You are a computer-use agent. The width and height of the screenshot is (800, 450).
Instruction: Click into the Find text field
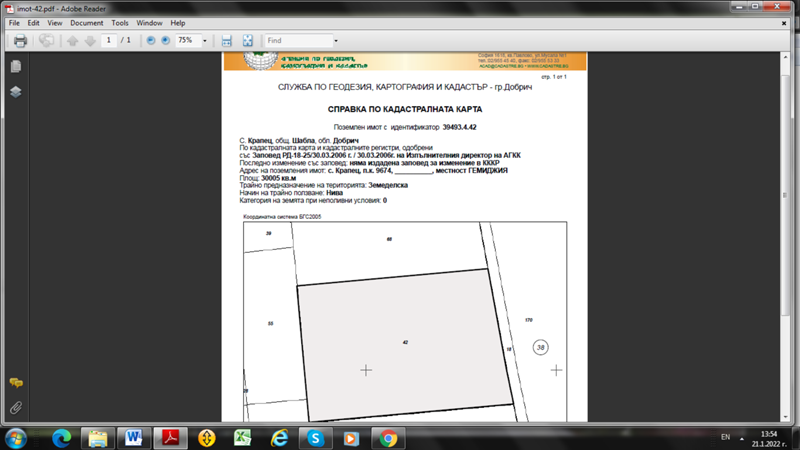[296, 41]
